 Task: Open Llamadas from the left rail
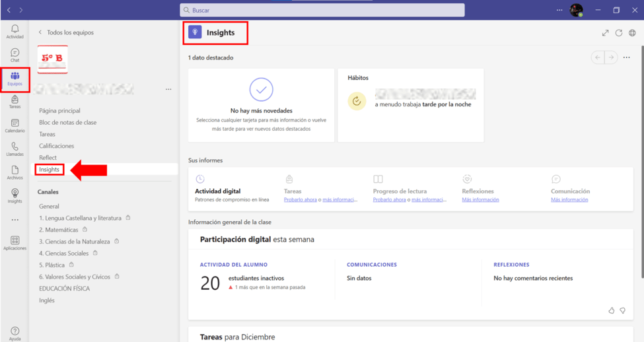15,149
